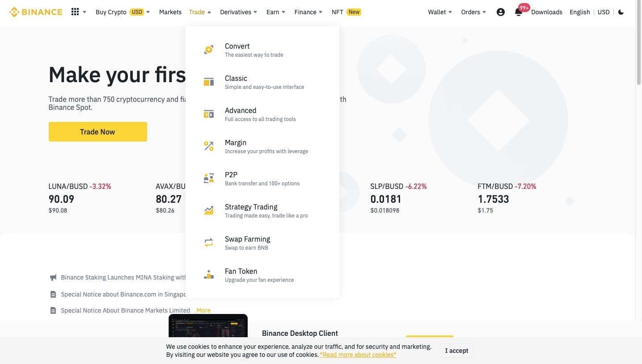Expand the Orders dropdown
Viewport: 642px width, 364px height.
[x=473, y=12]
